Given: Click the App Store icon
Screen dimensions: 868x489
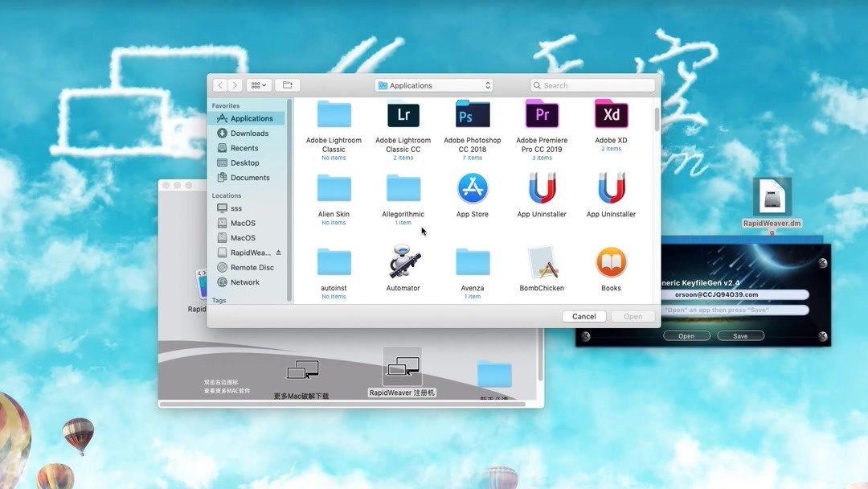Looking at the screenshot, I should pos(472,189).
